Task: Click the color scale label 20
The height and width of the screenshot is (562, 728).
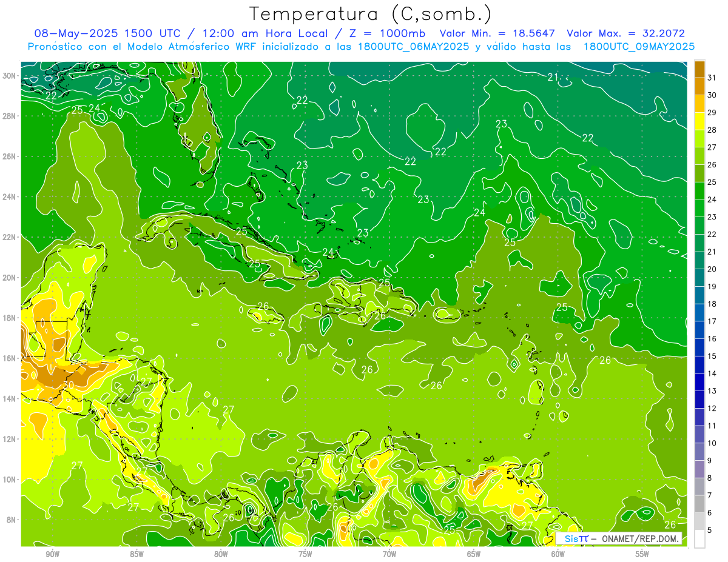Action: click(712, 269)
